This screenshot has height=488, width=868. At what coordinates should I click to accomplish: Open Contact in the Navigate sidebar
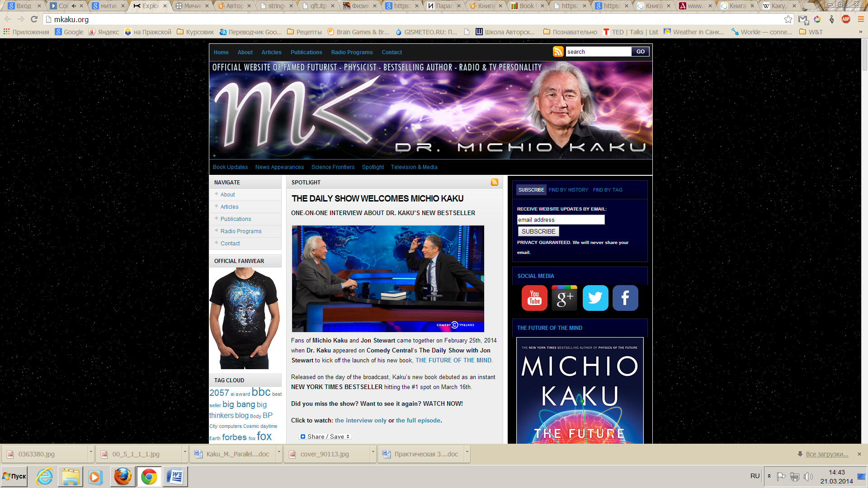tap(230, 244)
